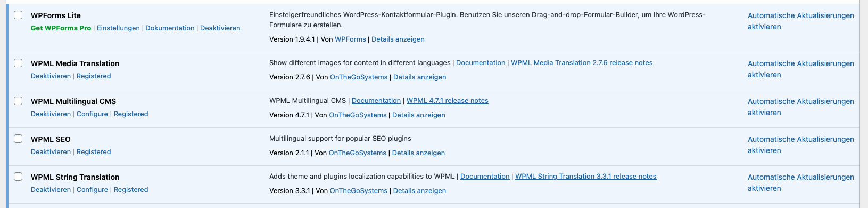Open WPML Media Translation 2.7.6 release notes
This screenshot has height=208, width=868.
[582, 62]
